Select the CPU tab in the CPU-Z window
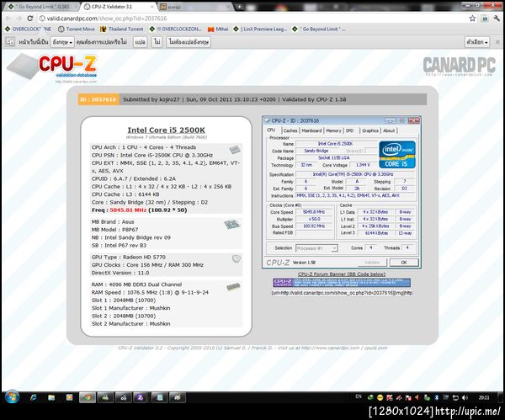 [x=271, y=130]
